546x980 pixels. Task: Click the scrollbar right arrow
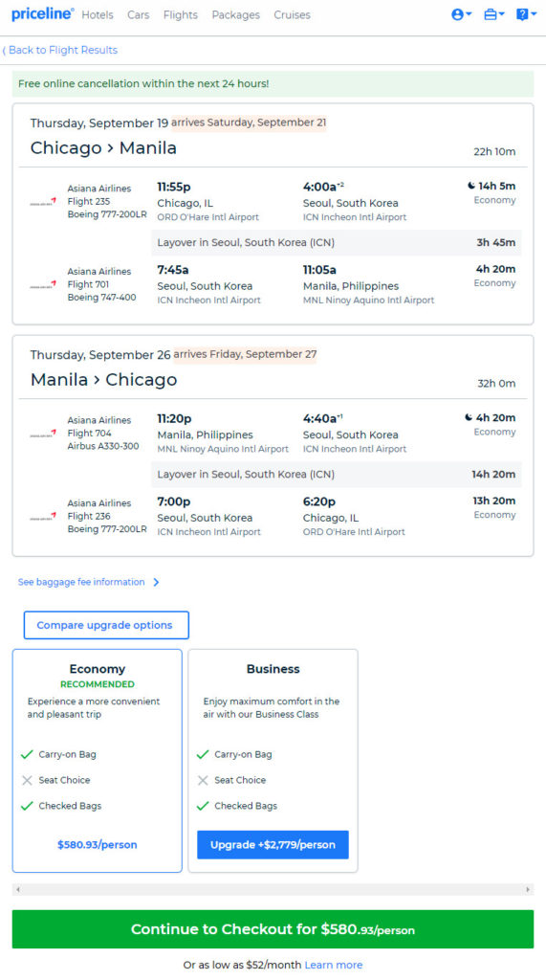[528, 889]
